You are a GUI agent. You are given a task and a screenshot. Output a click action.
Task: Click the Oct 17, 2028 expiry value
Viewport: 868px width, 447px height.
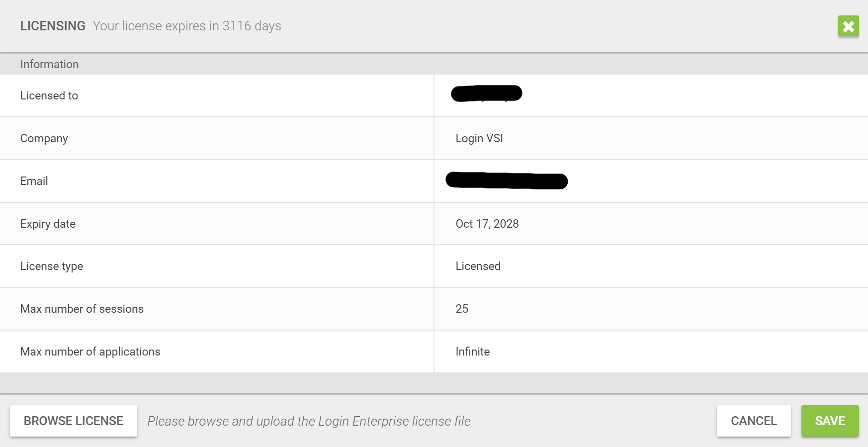coord(487,224)
